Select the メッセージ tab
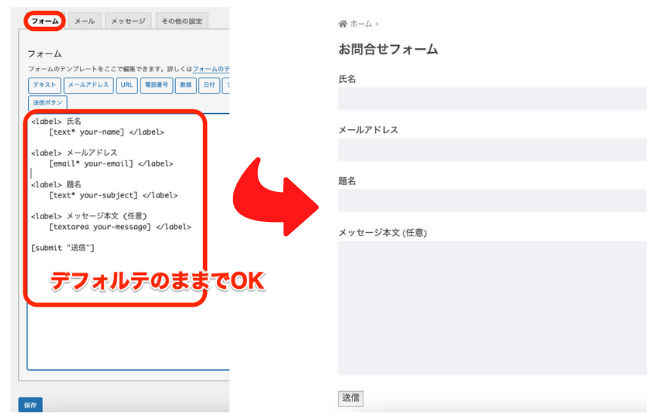This screenshot has height=420, width=664. (127, 20)
